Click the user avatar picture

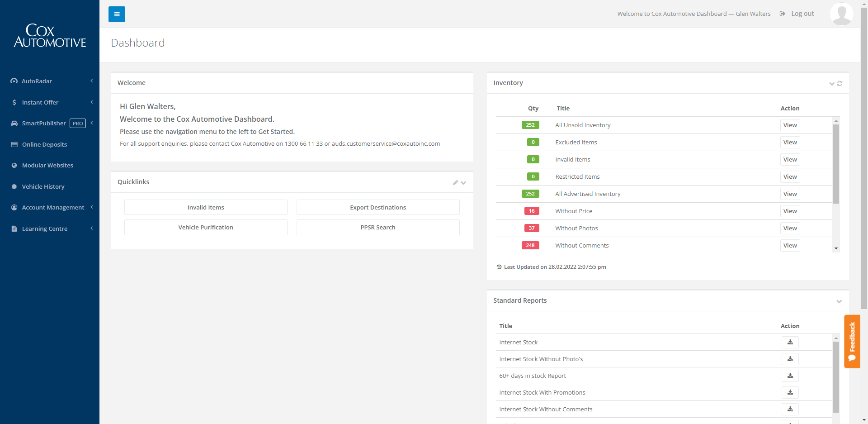point(842,14)
